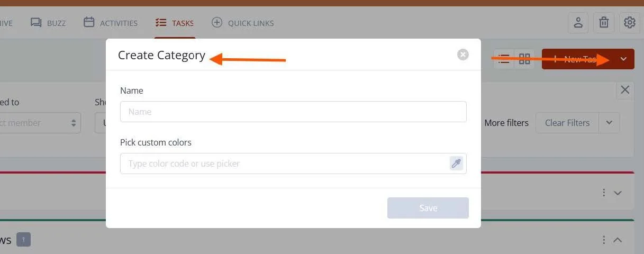
Task: Focus the category Name input field
Action: [293, 112]
